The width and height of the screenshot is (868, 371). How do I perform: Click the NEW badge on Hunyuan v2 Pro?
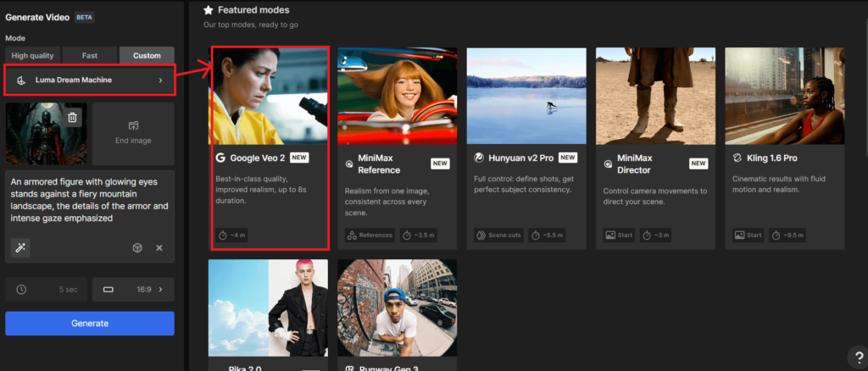(x=568, y=158)
